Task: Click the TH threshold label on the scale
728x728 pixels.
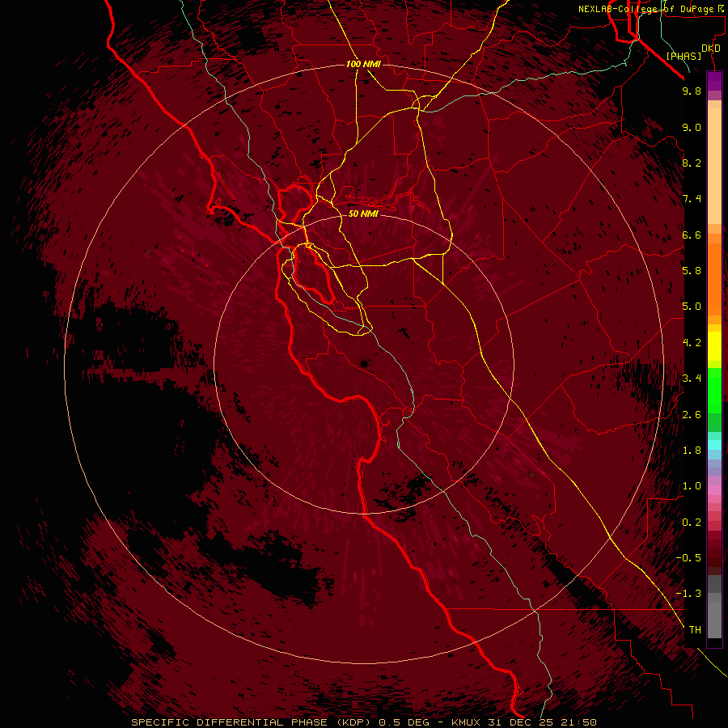Action: click(695, 630)
